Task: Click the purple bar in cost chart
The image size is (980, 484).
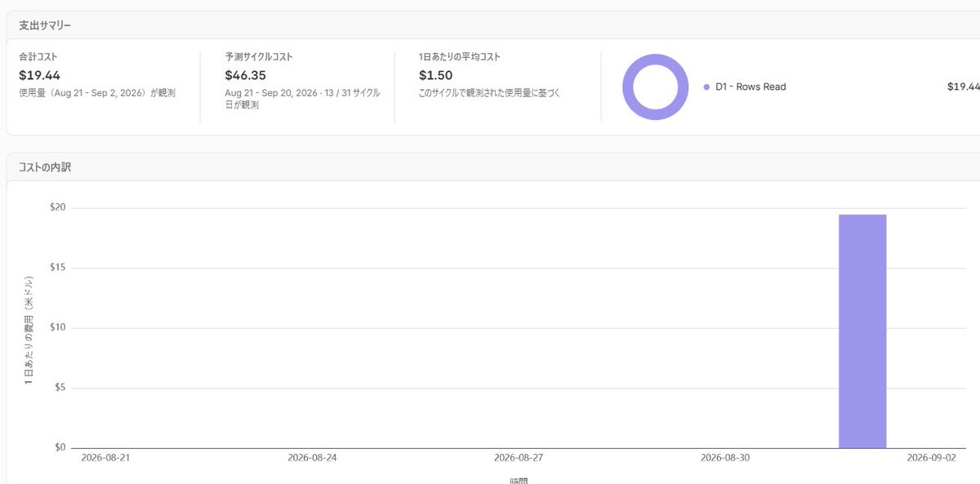Action: coord(862,331)
